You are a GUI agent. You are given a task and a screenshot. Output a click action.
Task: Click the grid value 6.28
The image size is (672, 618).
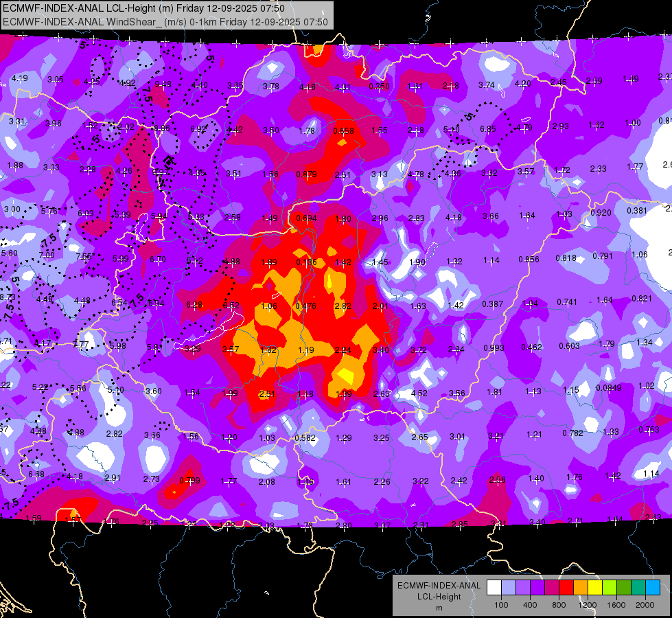[x=194, y=305]
